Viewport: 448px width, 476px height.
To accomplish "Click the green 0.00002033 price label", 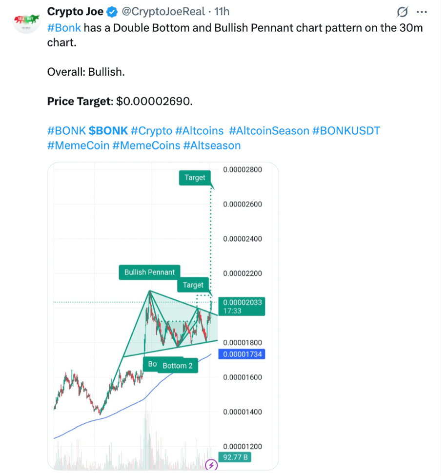I will tap(241, 306).
